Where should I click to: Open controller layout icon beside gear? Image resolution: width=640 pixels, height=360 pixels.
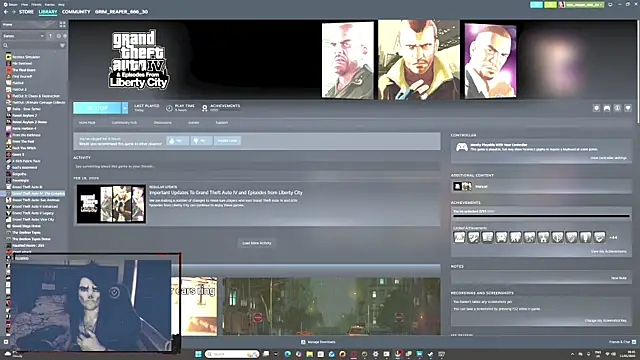coord(607,108)
